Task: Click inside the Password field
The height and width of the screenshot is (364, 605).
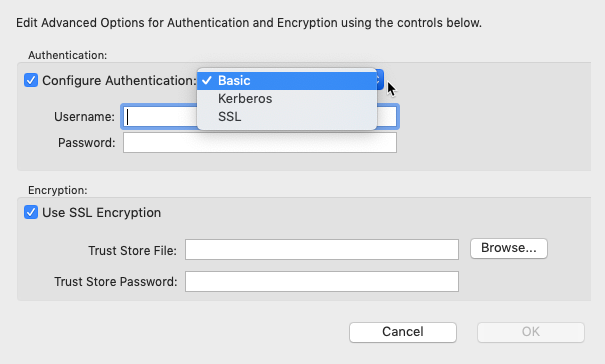Action: pos(260,143)
